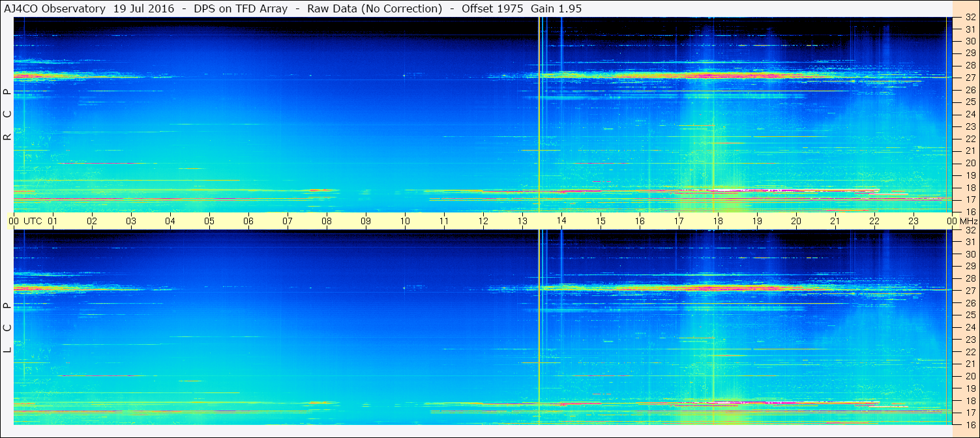Screen dimensions: 980x438
Task: Click the vertical 'R C P' panel label
Action: coord(7,115)
